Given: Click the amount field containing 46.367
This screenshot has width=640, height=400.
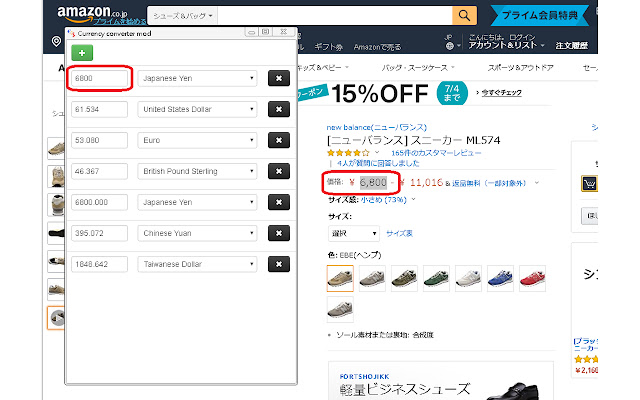Looking at the screenshot, I should coord(99,171).
